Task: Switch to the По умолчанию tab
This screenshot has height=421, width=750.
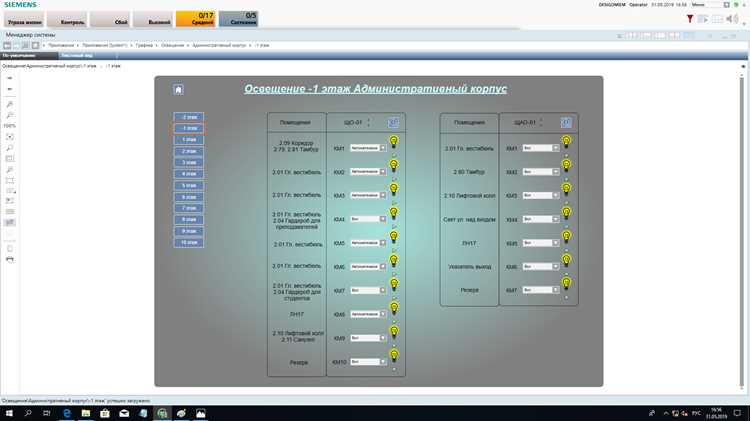Action: pos(29,55)
